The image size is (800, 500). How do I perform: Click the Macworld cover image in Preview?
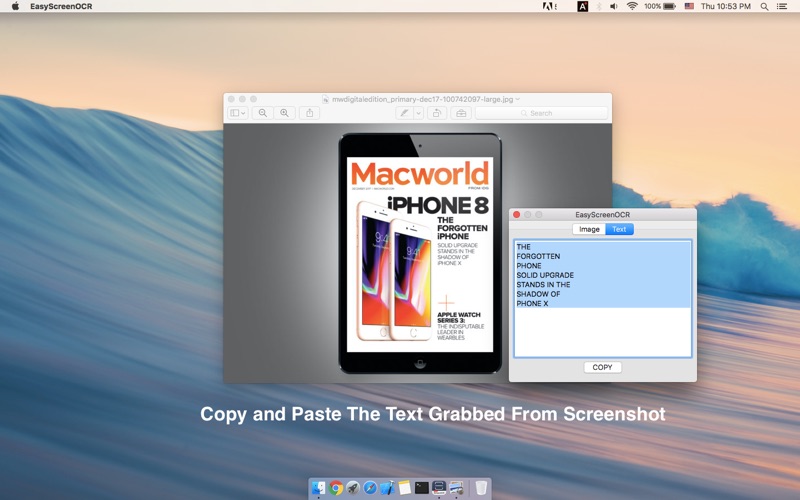[420, 255]
